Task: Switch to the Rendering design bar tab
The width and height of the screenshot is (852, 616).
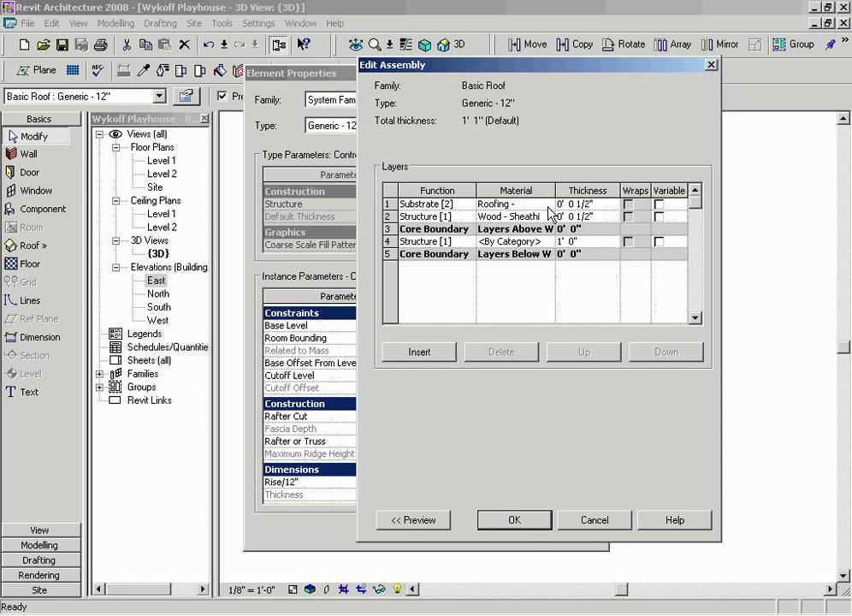Action: pyautogui.click(x=39, y=575)
